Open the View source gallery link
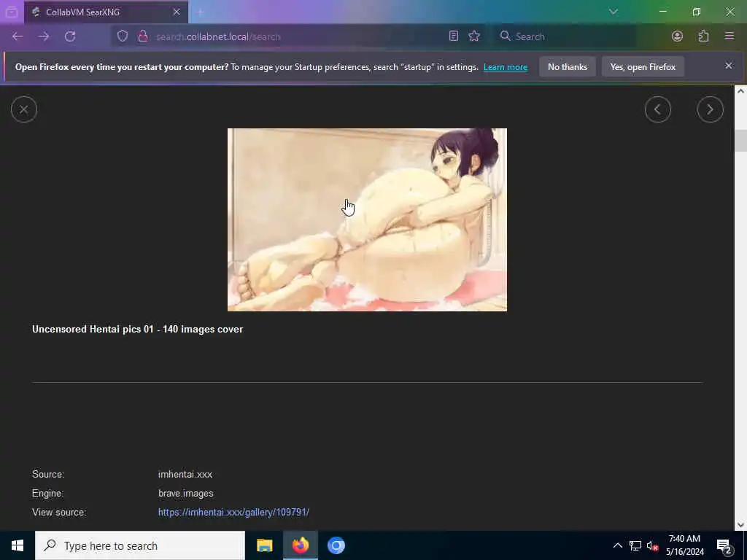Viewport: 747px width, 560px height. coord(233,513)
